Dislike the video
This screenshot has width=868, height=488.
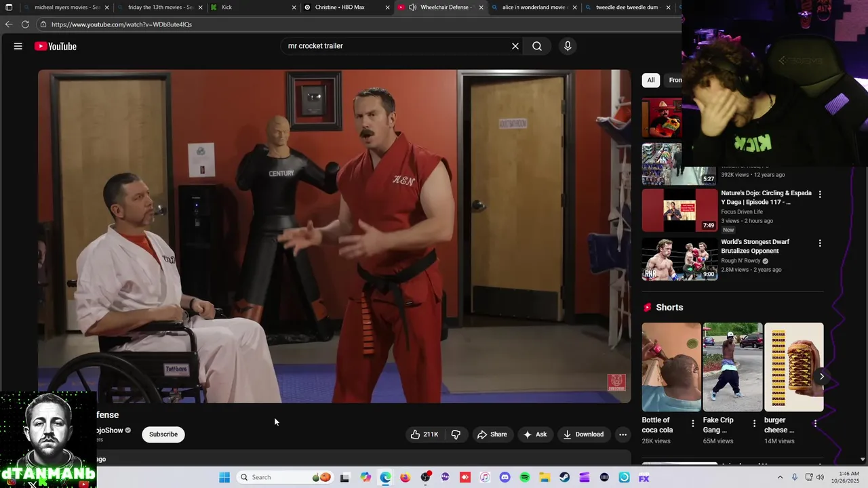(456, 434)
